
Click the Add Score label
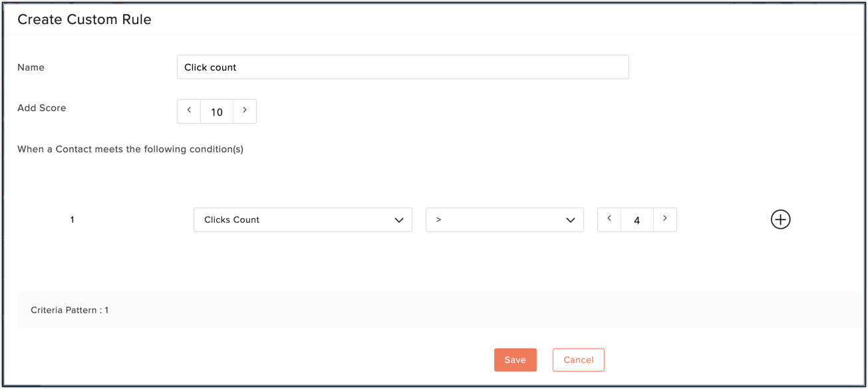[42, 108]
